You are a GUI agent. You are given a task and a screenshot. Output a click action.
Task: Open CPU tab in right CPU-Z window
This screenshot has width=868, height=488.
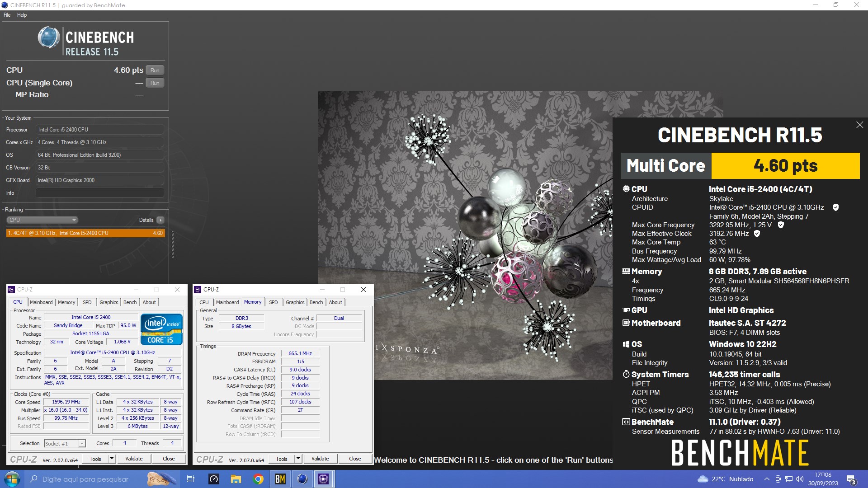pos(204,302)
